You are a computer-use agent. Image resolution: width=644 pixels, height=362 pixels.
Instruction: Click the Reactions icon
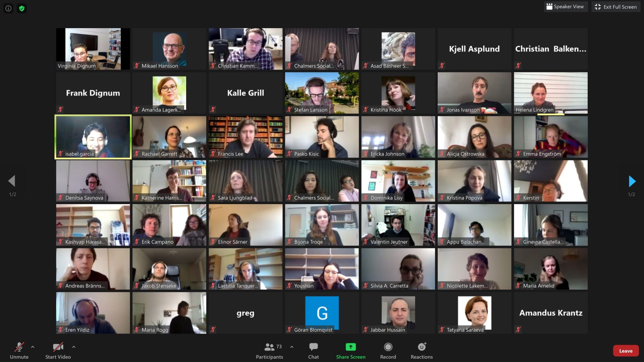click(x=421, y=351)
